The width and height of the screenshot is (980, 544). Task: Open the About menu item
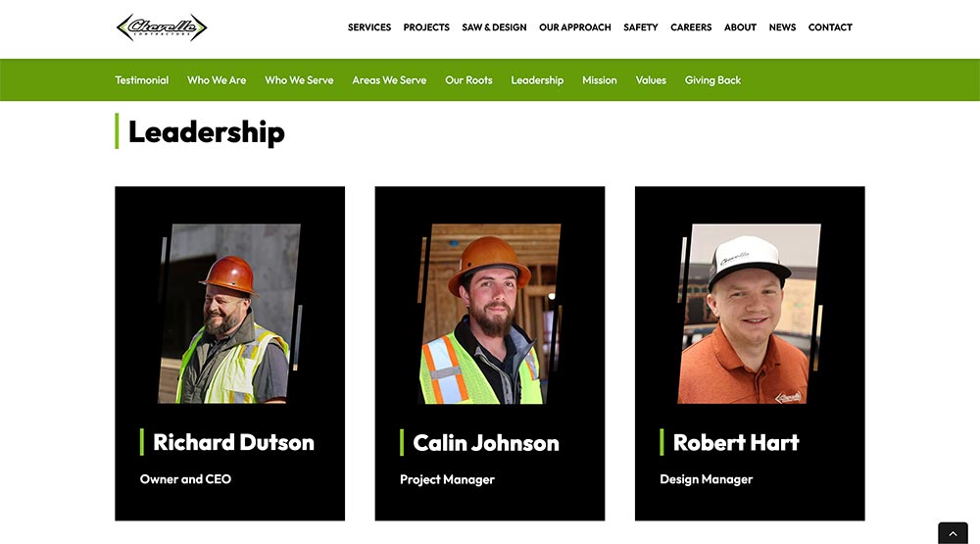740,27
